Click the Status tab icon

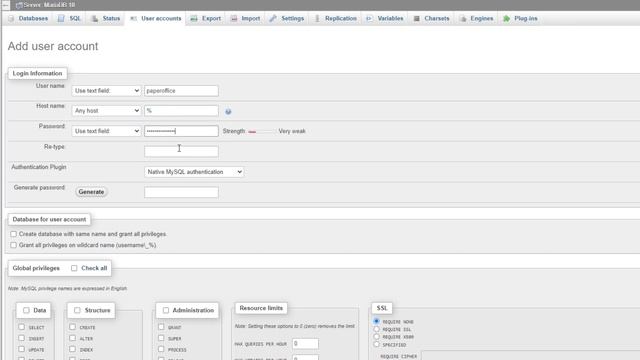(x=94, y=18)
